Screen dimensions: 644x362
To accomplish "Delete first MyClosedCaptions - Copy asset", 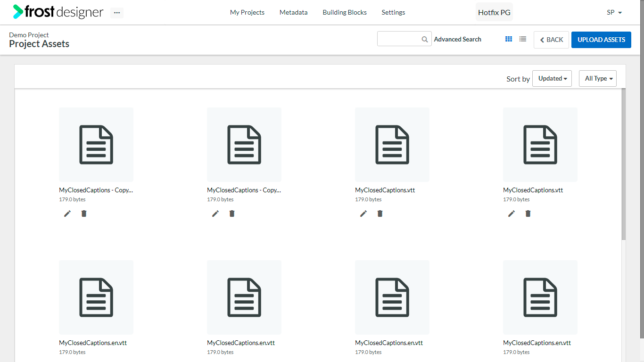I will click(x=84, y=214).
